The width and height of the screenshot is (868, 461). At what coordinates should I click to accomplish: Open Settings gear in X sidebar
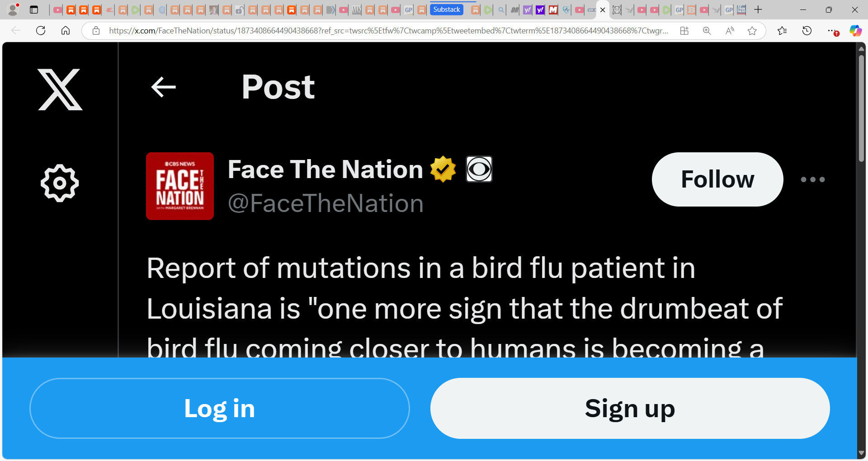click(60, 183)
